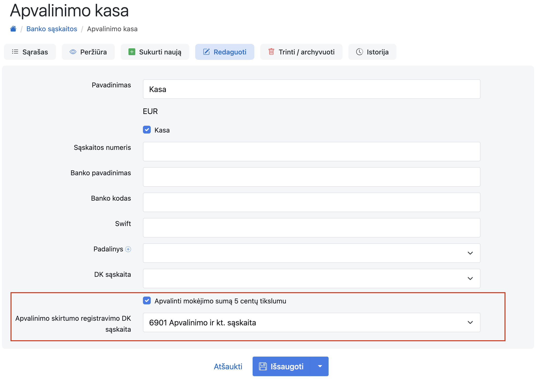Image resolution: width=536 pixels, height=392 pixels.
Task: Click the Atšaukti link
Action: point(228,366)
